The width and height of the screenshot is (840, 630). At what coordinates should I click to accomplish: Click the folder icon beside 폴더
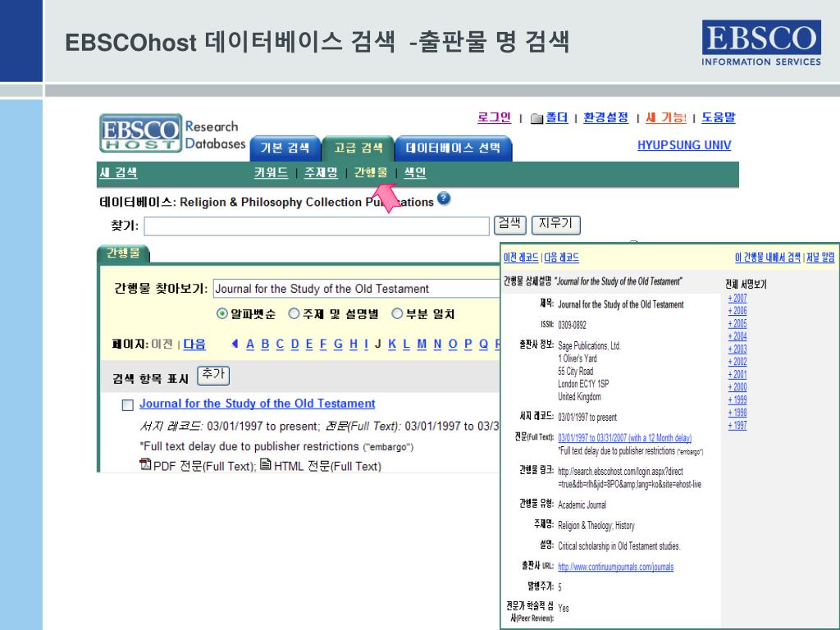coord(536,118)
